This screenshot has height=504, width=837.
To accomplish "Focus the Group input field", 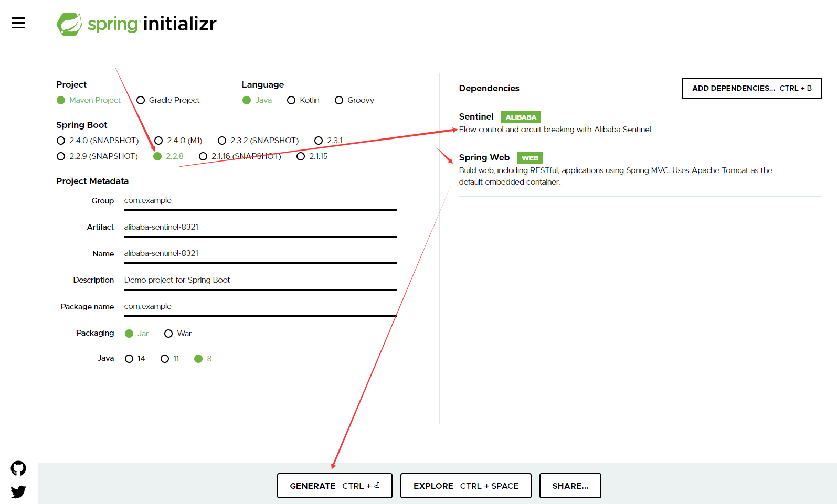I will [x=261, y=201].
